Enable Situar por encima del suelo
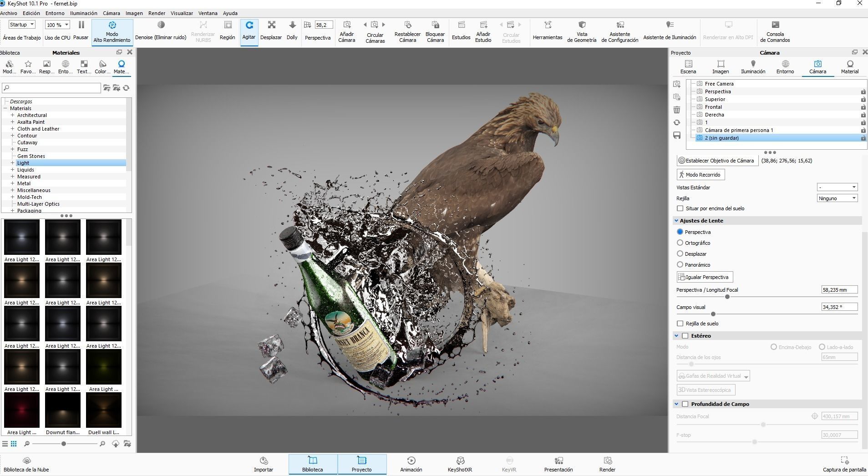Screen dimensions: 868x476 point(680,208)
